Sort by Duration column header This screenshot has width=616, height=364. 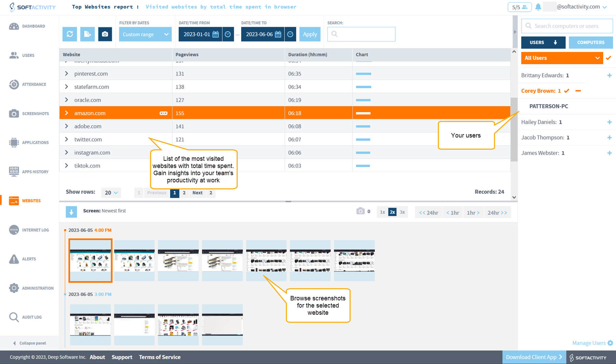pos(307,54)
